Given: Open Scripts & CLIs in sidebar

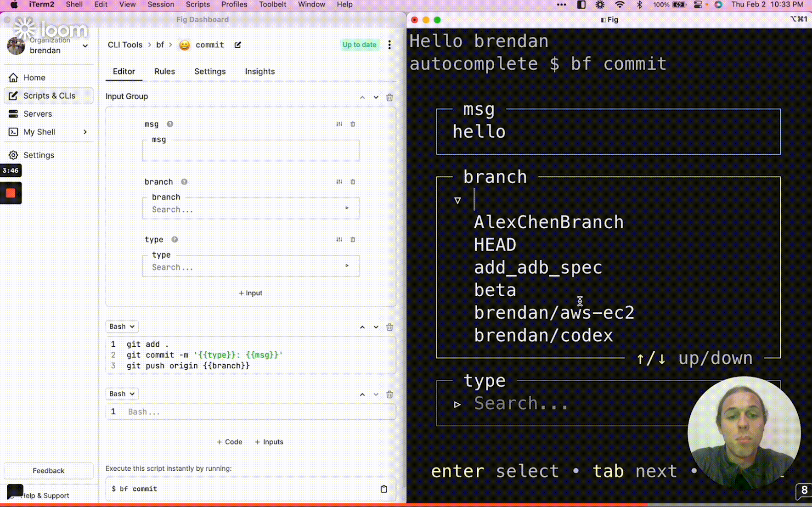Looking at the screenshot, I should pos(49,96).
